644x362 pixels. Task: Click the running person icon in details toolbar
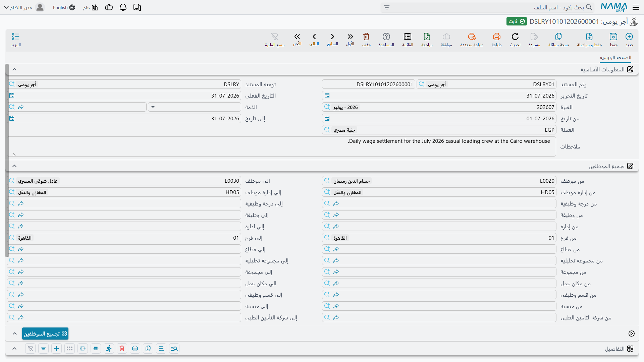tap(109, 349)
